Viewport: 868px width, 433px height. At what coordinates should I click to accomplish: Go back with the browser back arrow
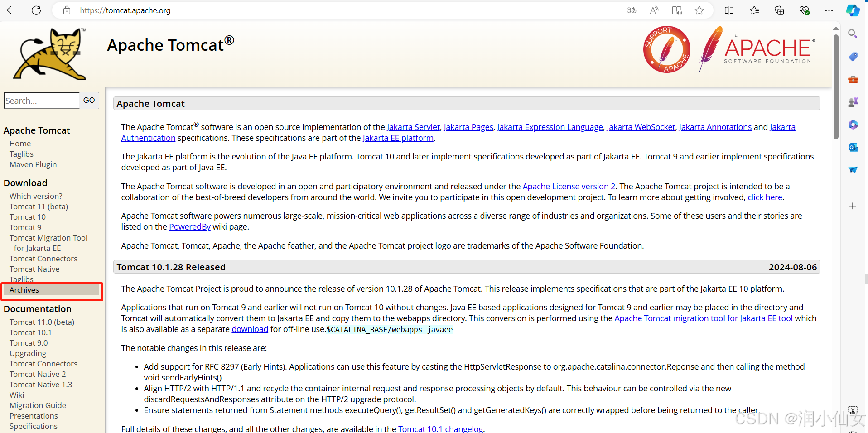[x=11, y=10]
